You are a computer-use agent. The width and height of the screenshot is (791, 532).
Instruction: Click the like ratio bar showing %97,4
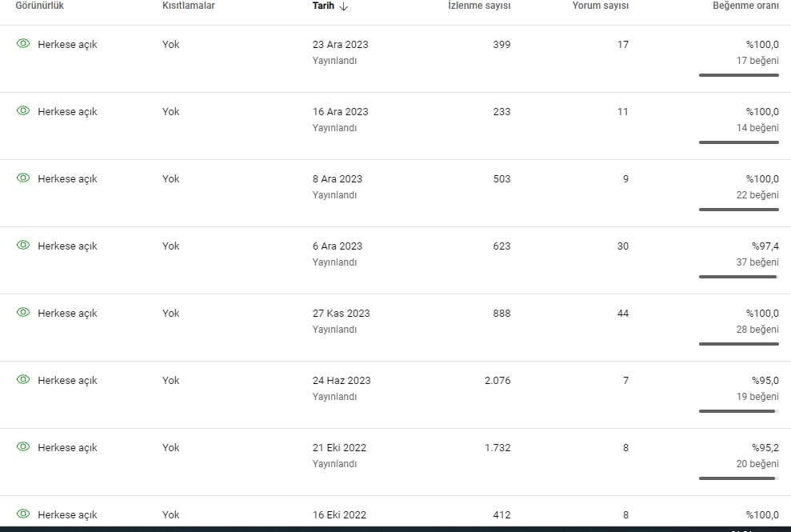(x=738, y=277)
